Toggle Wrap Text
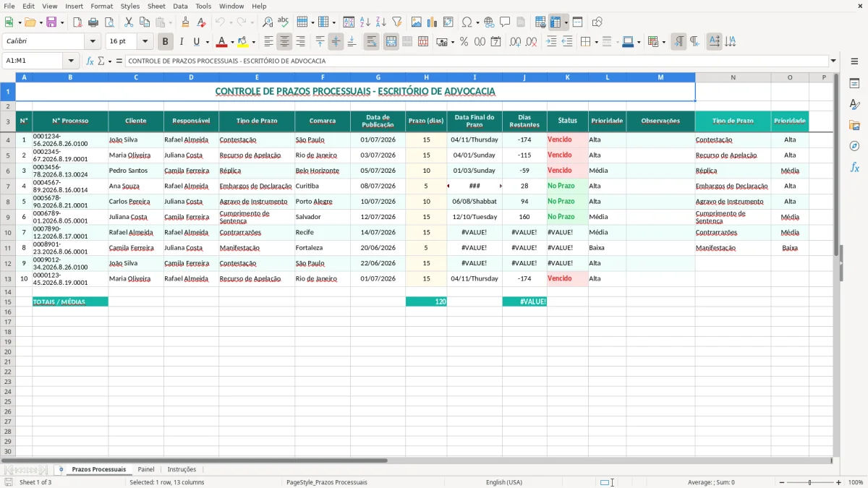Viewport: 868px width, 488px height. click(x=371, y=42)
